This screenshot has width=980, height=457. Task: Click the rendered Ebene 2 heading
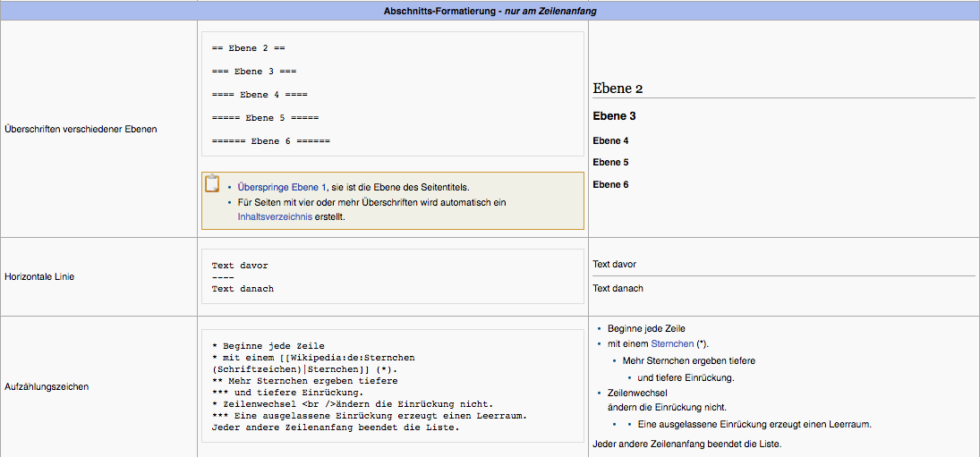[x=618, y=89]
